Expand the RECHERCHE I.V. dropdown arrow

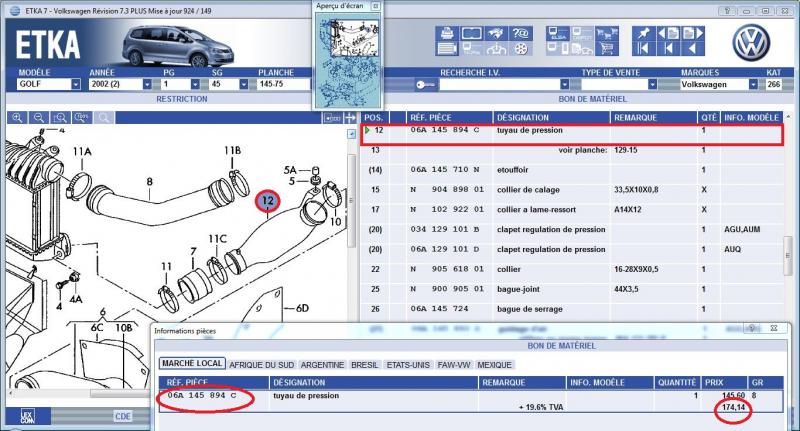coord(564,84)
